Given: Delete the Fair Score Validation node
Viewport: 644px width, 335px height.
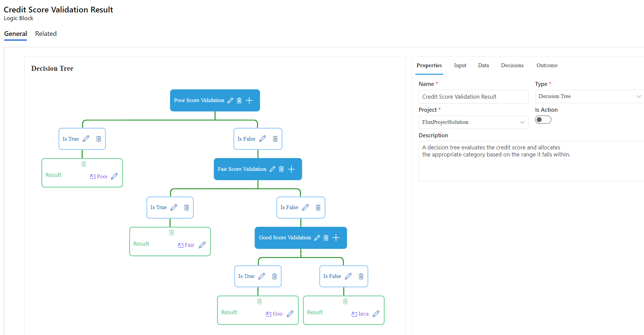Looking at the screenshot, I should pos(281,169).
